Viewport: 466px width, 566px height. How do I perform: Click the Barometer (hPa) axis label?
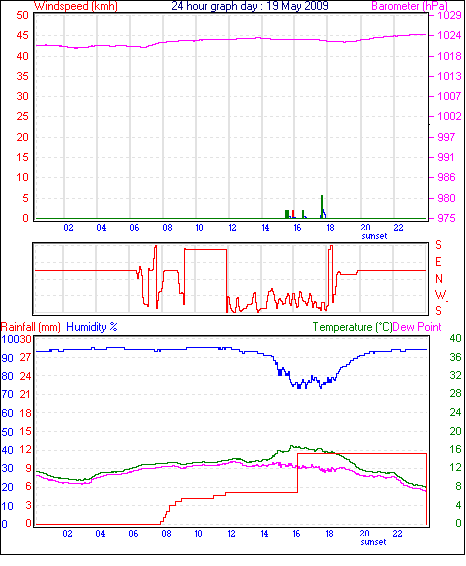pos(409,6)
